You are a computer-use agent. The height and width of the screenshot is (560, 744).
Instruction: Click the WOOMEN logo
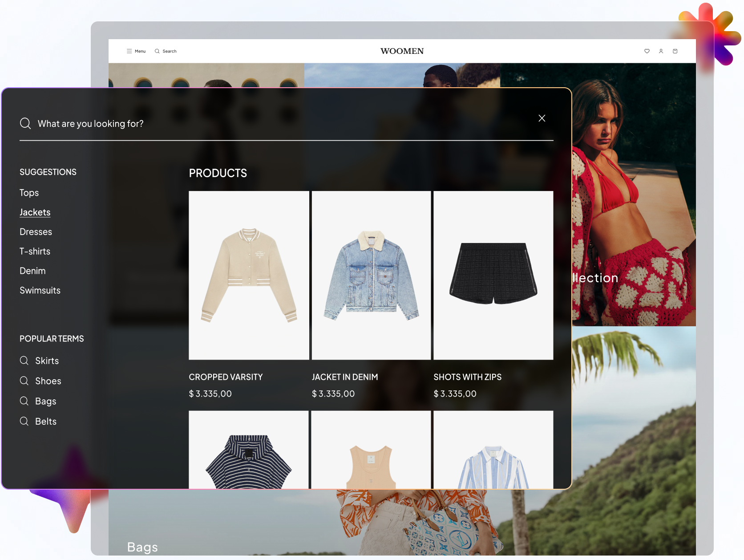pyautogui.click(x=402, y=51)
